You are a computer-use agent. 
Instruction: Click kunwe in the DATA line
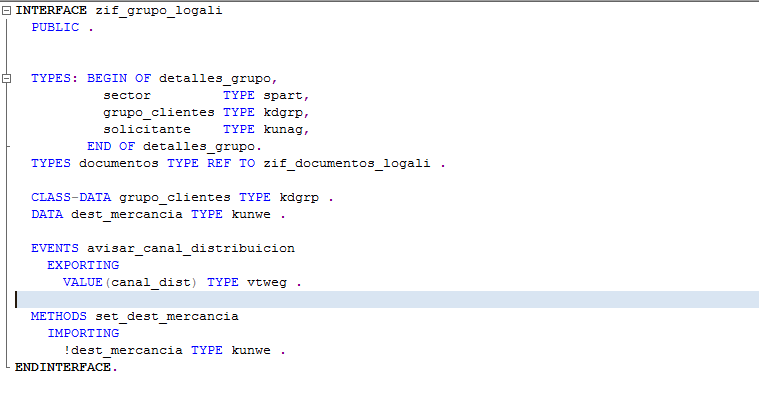click(251, 214)
